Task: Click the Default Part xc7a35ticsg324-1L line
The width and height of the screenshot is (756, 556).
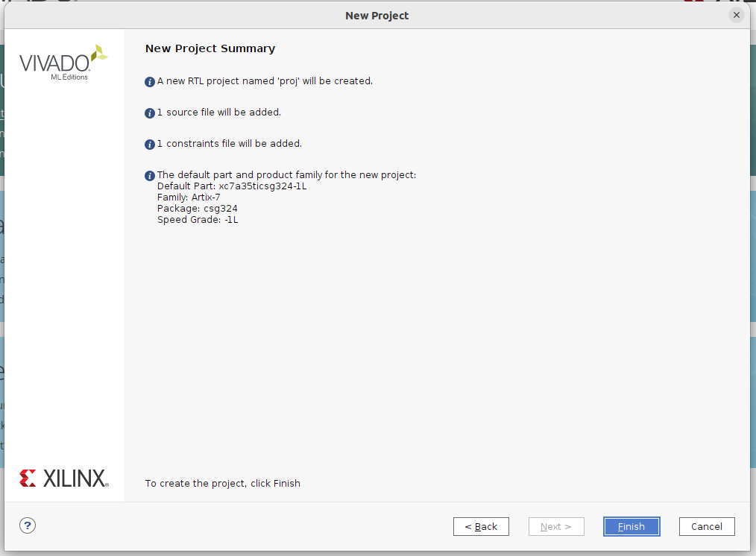Action: tap(232, 186)
